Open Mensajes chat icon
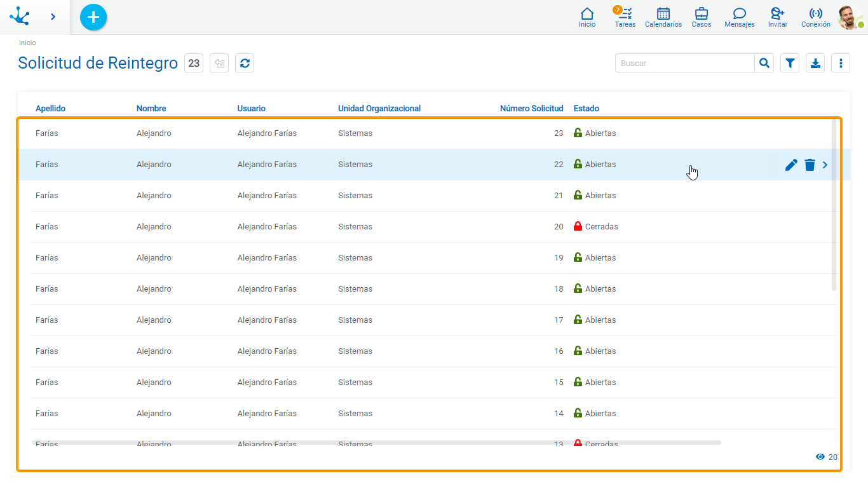Image resolution: width=868 pixels, height=488 pixels. 740,17
